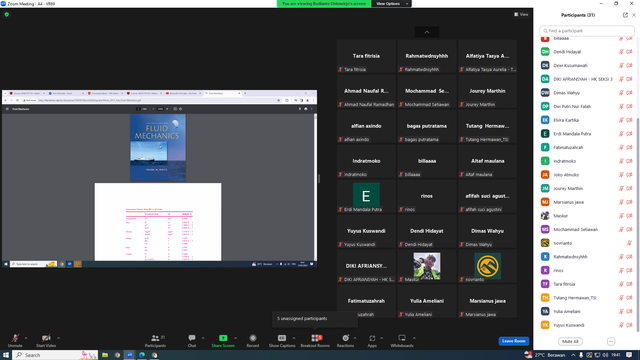
Task: Click the Fluid Mechanics book cover in shared screen
Action: pos(158,147)
